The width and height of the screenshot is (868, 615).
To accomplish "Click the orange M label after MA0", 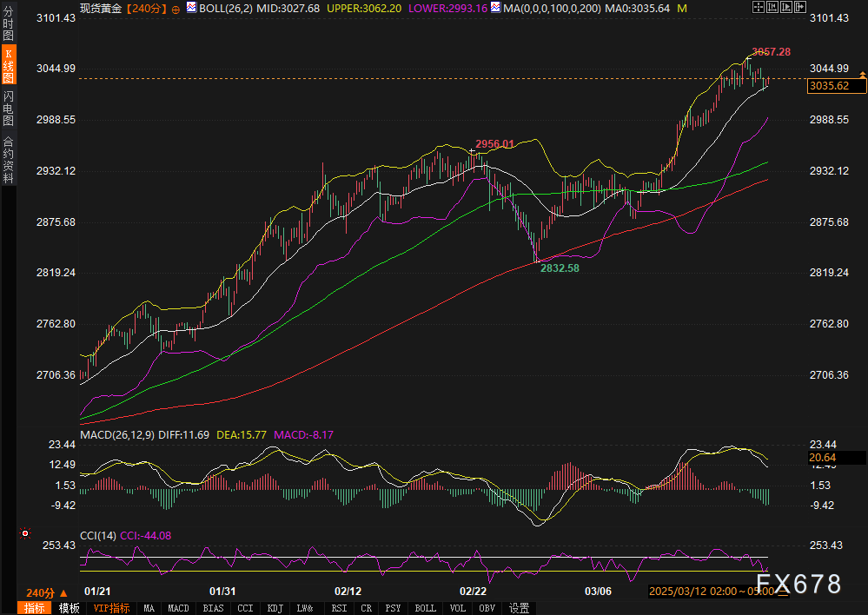I will (681, 8).
